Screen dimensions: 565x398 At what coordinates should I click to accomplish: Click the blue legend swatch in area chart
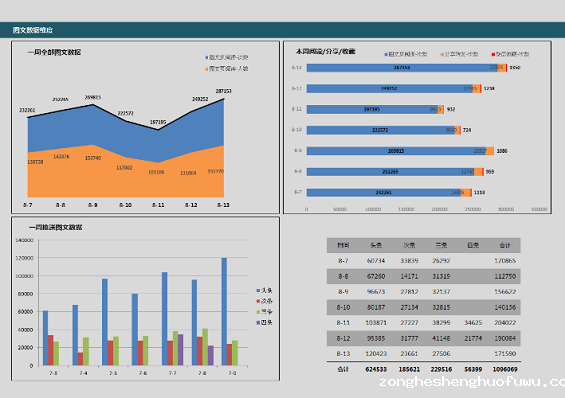[x=207, y=57]
